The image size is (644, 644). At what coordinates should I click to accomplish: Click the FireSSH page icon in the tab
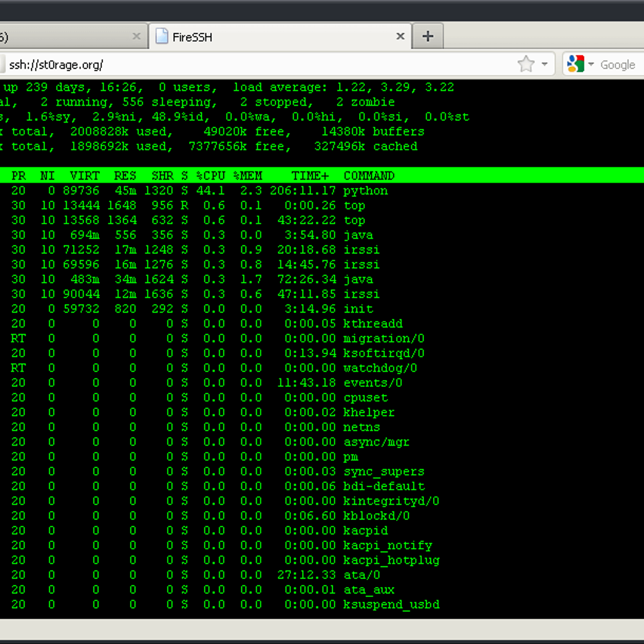162,36
